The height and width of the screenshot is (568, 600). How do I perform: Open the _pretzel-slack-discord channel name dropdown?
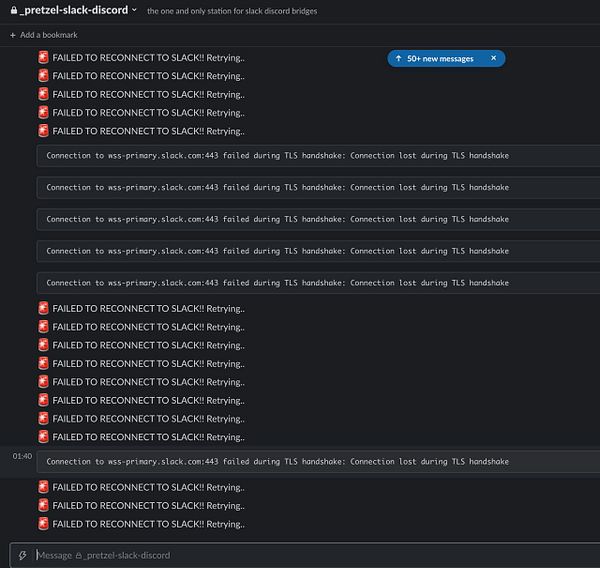(73, 10)
